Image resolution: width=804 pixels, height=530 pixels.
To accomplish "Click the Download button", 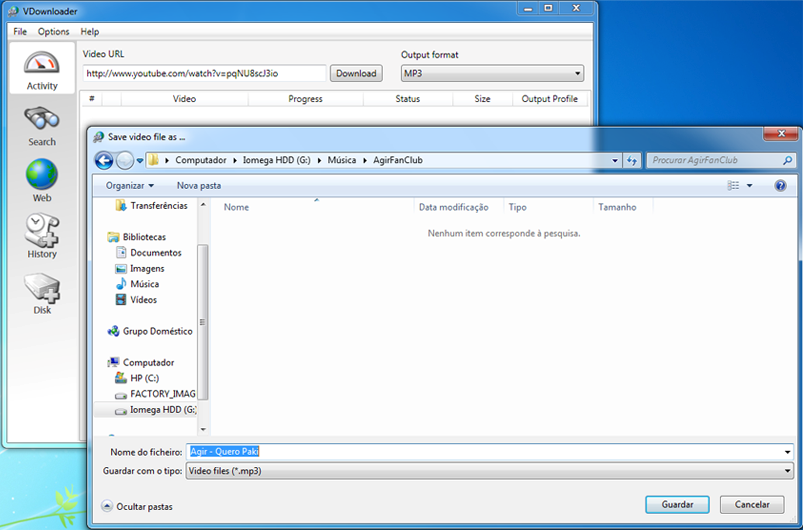I will coord(356,73).
